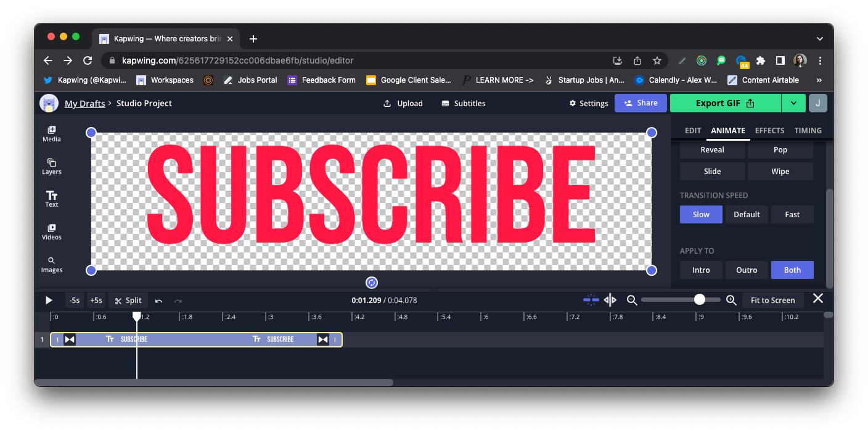The height and width of the screenshot is (432, 868).
Task: Toggle timeline snapping icon
Action: (x=591, y=300)
